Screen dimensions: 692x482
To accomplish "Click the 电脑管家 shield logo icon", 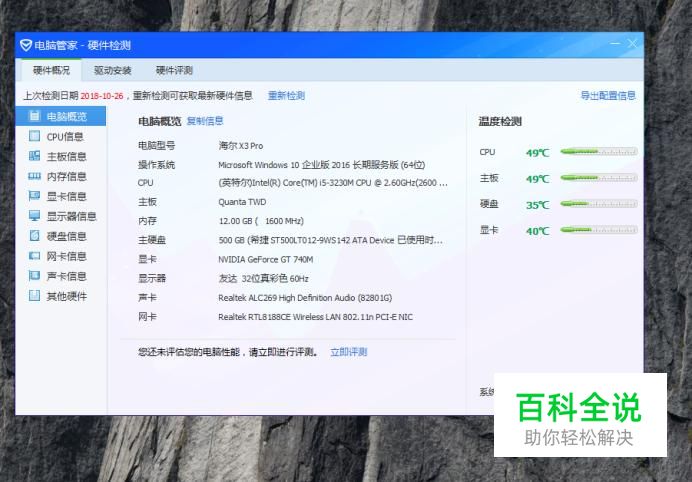I will pyautogui.click(x=26, y=45).
